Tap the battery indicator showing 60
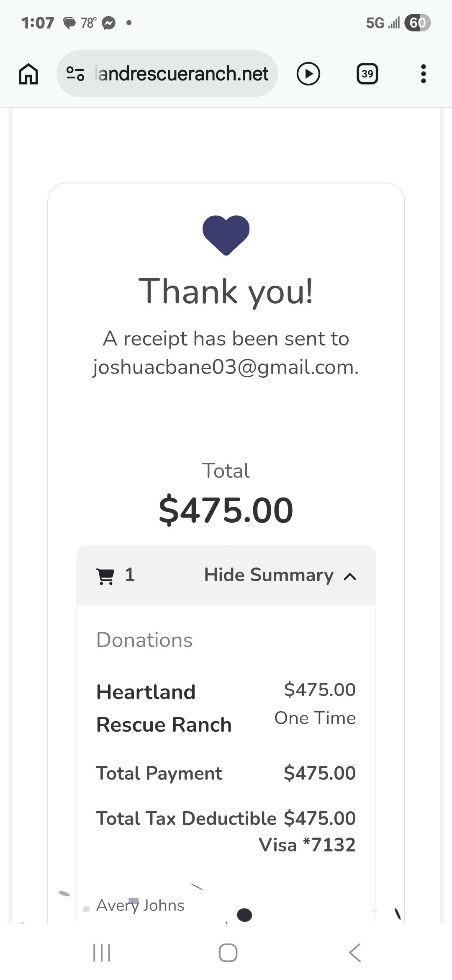 417,23
